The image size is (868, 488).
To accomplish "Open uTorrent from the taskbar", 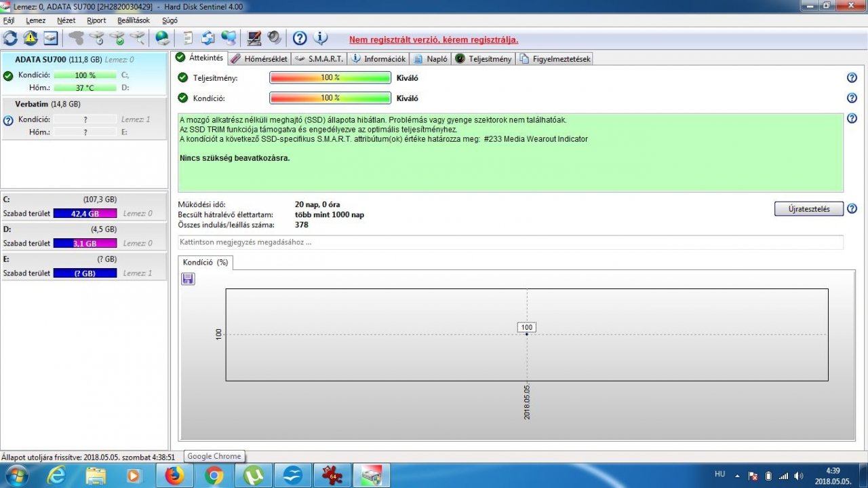I will coord(254,476).
